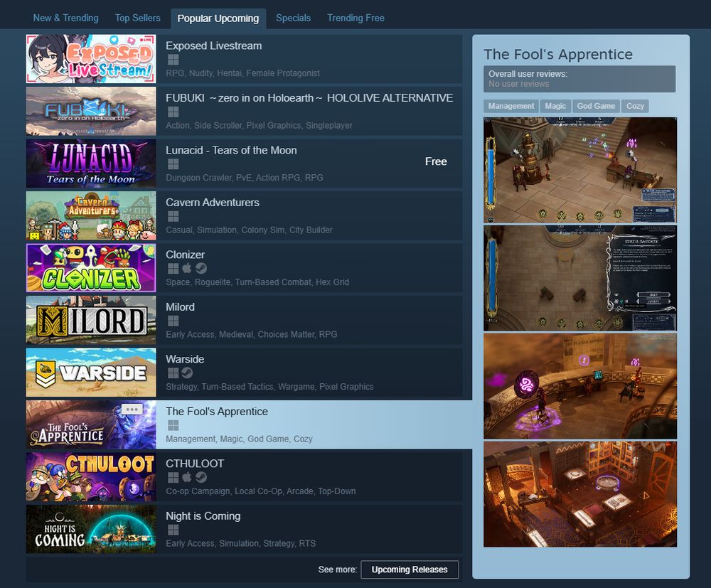This screenshot has width=711, height=588.
Task: Click Windows icon under Milord
Action: [x=173, y=321]
